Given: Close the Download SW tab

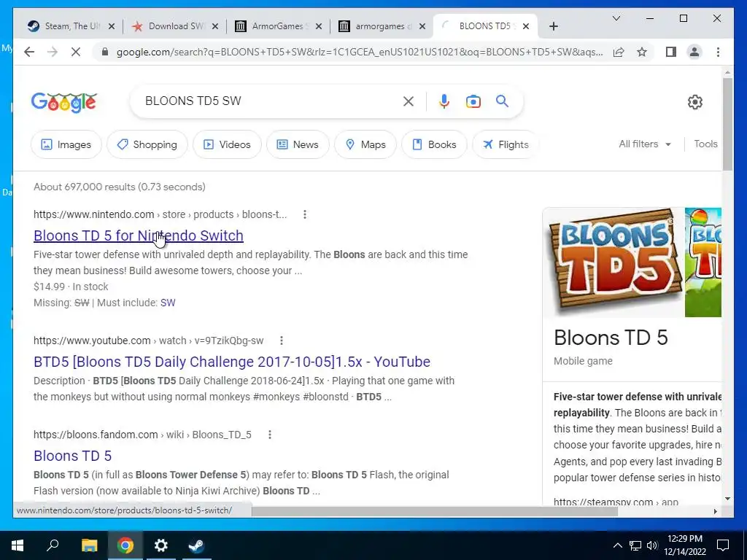Looking at the screenshot, I should [x=215, y=26].
